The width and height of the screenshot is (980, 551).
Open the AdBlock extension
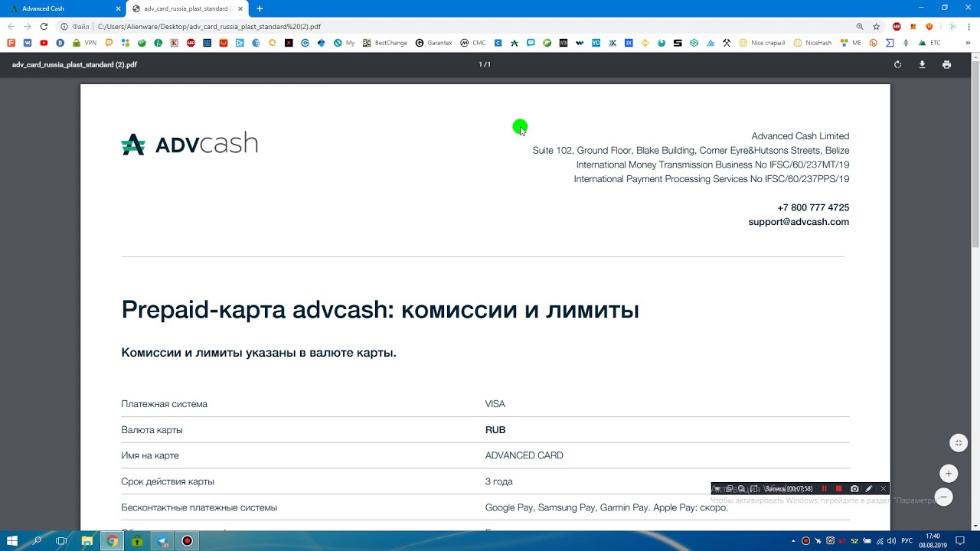click(x=897, y=26)
